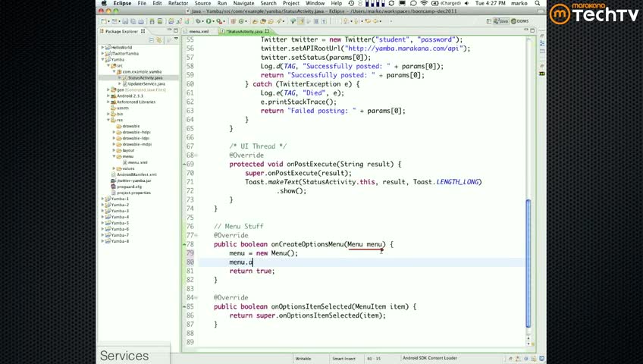Switch to the menu.xml editor tab
This screenshot has width=643, height=364.
click(x=199, y=31)
